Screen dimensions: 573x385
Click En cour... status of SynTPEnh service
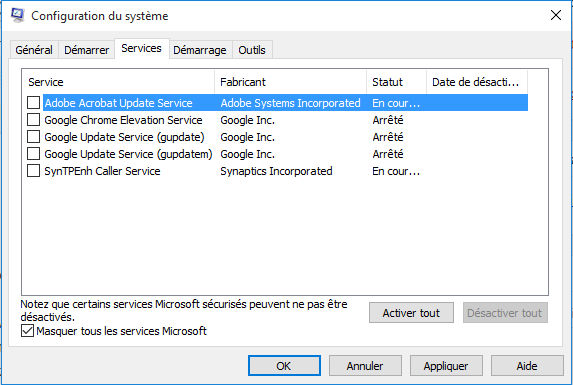(396, 171)
